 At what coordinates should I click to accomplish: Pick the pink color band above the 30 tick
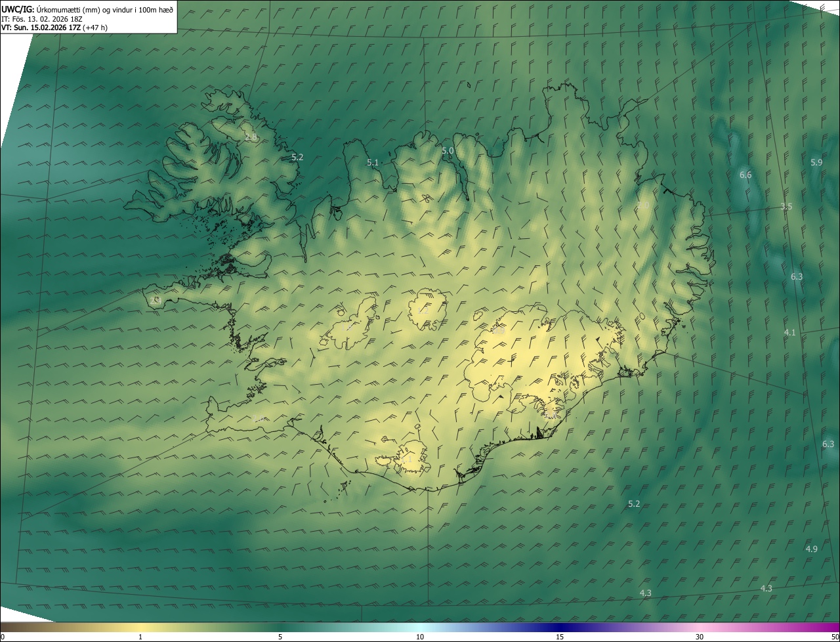(x=700, y=627)
